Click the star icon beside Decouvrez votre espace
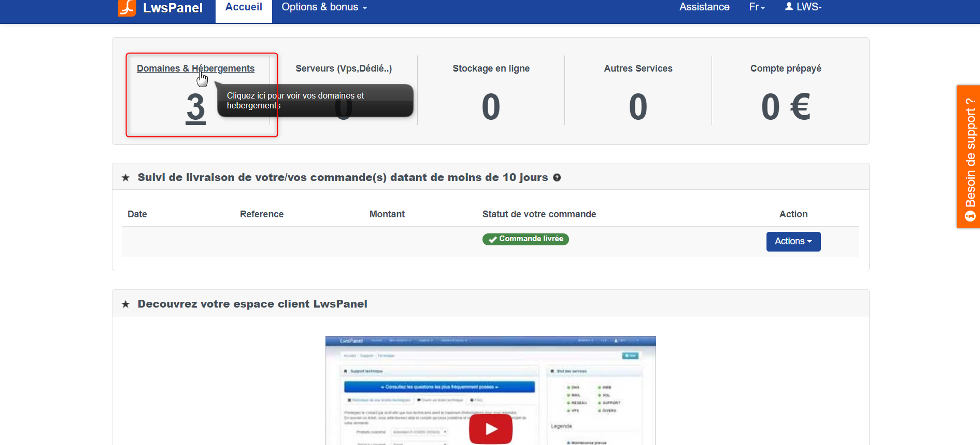Screen dimensions: 980x445 click(125, 304)
